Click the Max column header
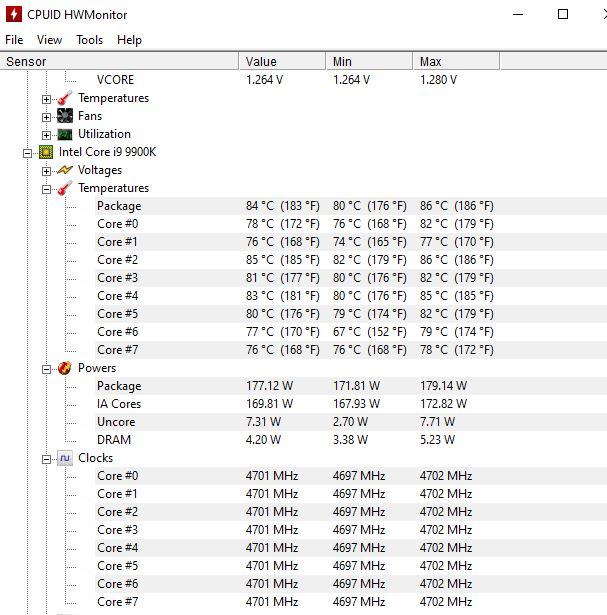607x615 pixels. [x=456, y=62]
